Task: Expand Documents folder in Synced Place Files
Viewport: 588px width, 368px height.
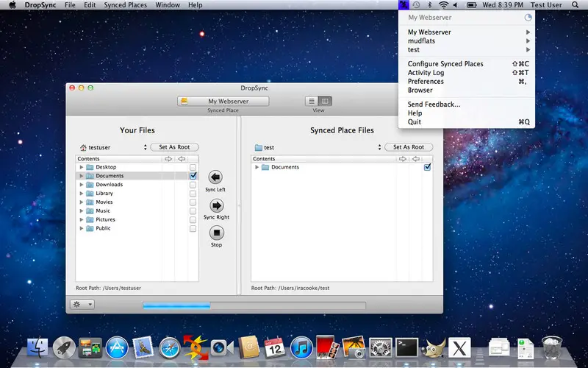Action: (x=257, y=167)
